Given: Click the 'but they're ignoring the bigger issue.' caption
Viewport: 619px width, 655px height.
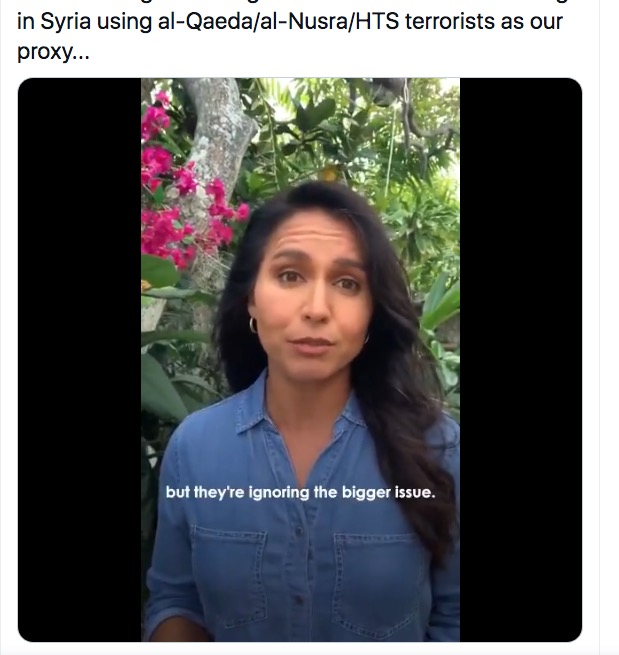Looking at the screenshot, I should point(300,492).
